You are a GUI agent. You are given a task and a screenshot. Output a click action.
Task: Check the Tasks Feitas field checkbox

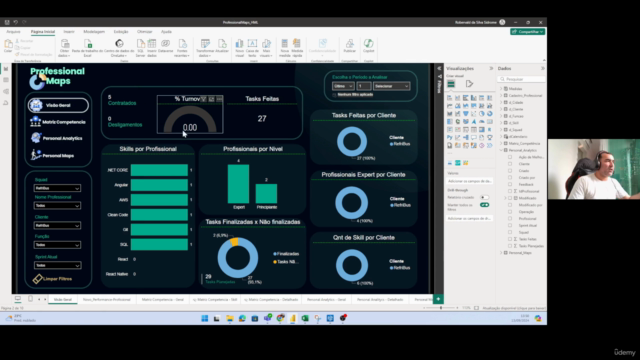click(510, 239)
